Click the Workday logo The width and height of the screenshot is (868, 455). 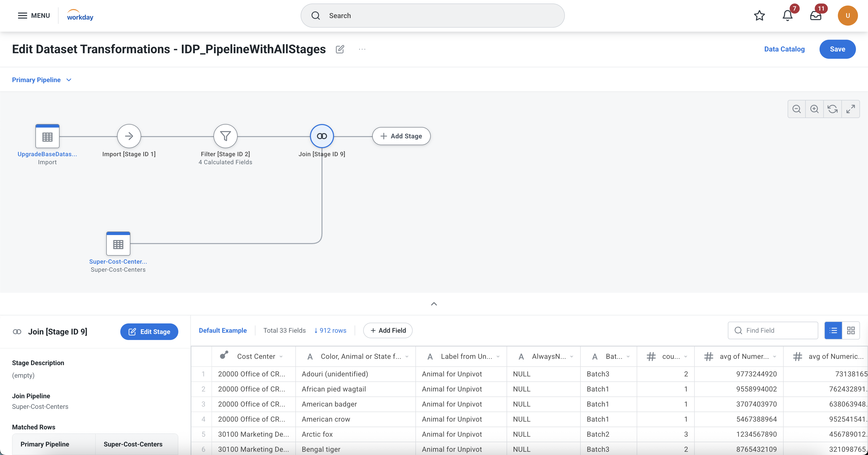(80, 16)
